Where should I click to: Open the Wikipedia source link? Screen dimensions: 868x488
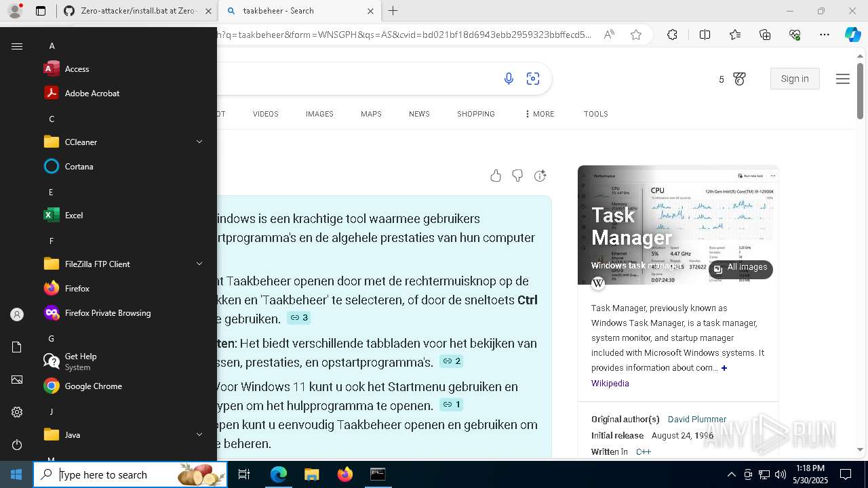[x=610, y=384]
